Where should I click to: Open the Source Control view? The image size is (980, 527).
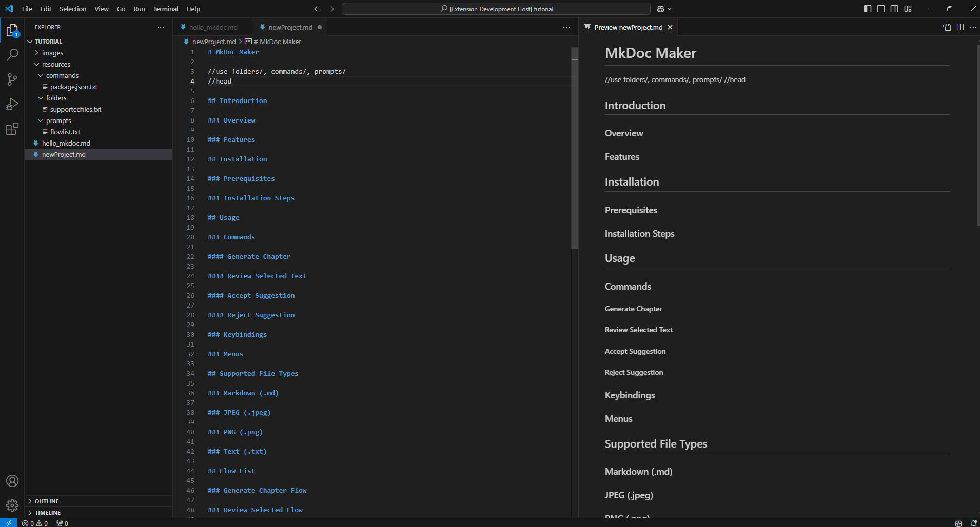(12, 79)
